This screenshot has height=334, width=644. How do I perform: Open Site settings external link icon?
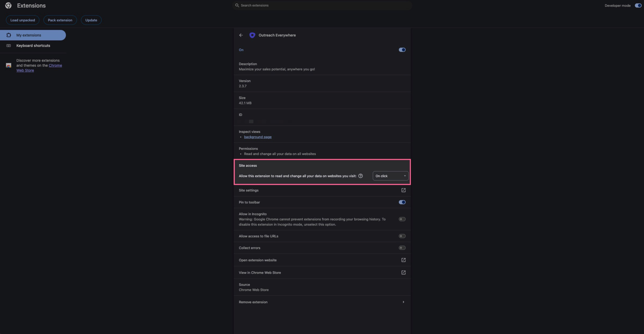tap(403, 190)
